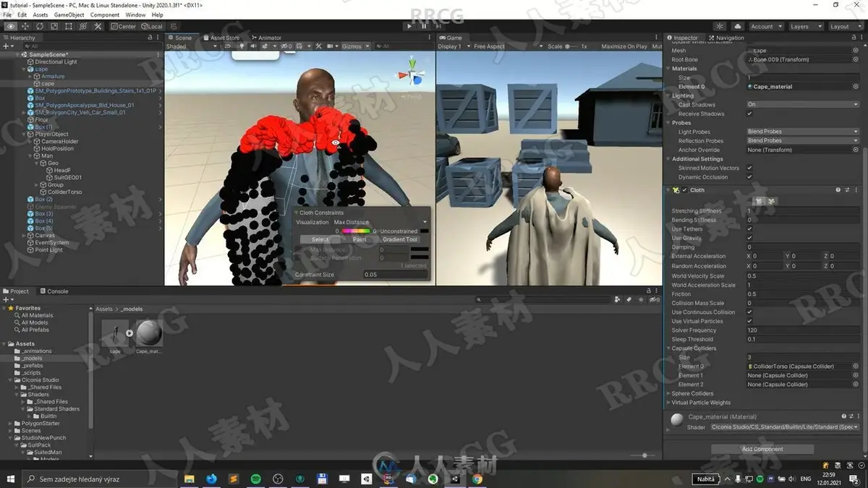Image resolution: width=868 pixels, height=488 pixels.
Task: Click the Paint button in Cloth Constraints
Action: (x=359, y=239)
